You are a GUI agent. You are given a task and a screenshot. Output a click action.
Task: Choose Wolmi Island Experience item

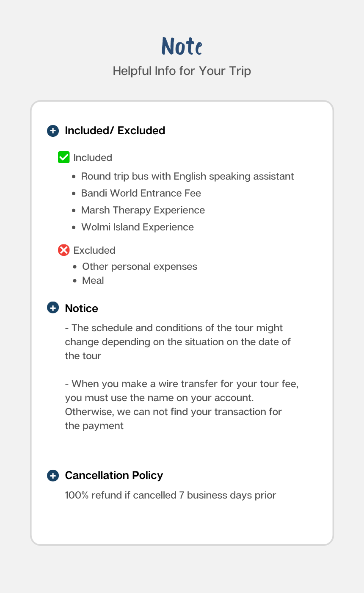137,227
